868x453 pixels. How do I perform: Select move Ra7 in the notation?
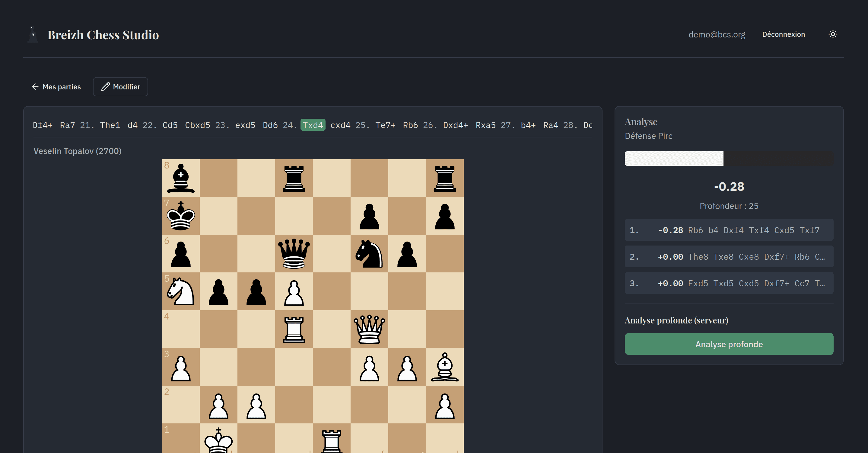click(x=67, y=125)
